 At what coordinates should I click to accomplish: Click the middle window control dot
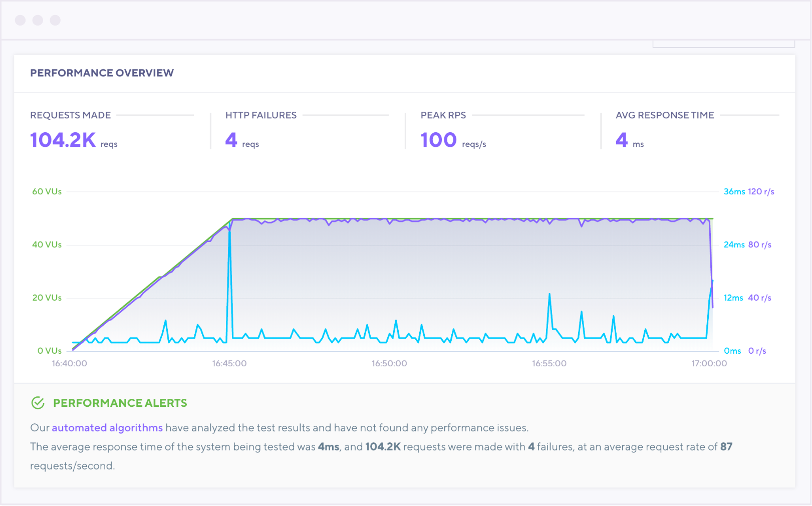(x=38, y=20)
